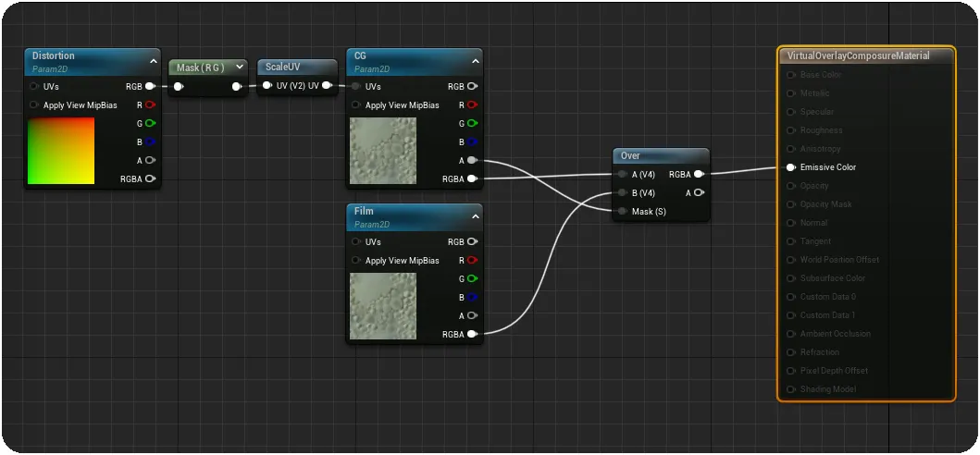Click the CG node UVs input pin
980x455 pixels.
(x=356, y=86)
